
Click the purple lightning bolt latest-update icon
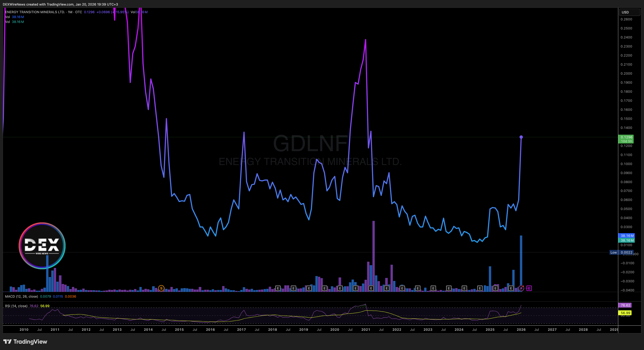point(521,288)
